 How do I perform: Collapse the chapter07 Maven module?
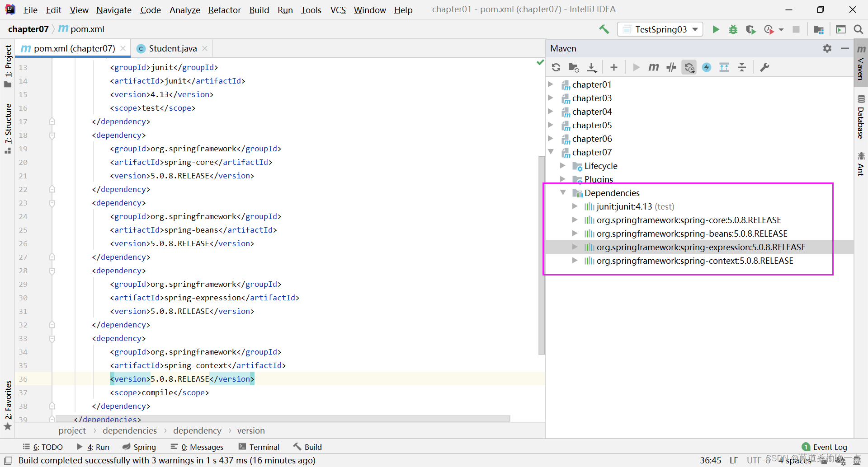pos(551,152)
